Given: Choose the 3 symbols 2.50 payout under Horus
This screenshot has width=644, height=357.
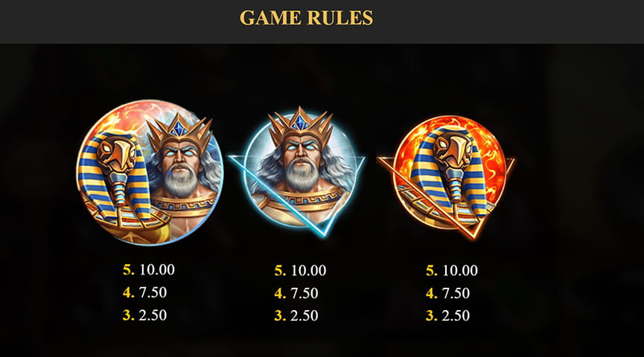Looking at the screenshot, I should pos(447,315).
